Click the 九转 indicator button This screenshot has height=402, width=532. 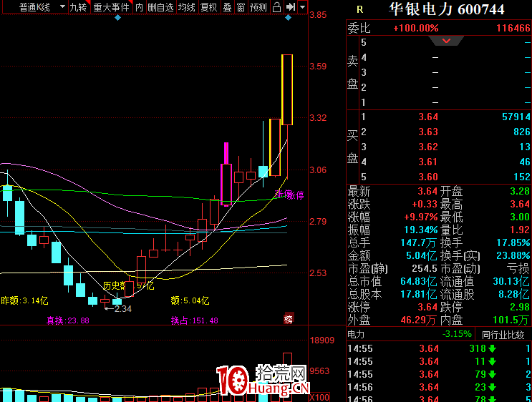tap(78, 7)
